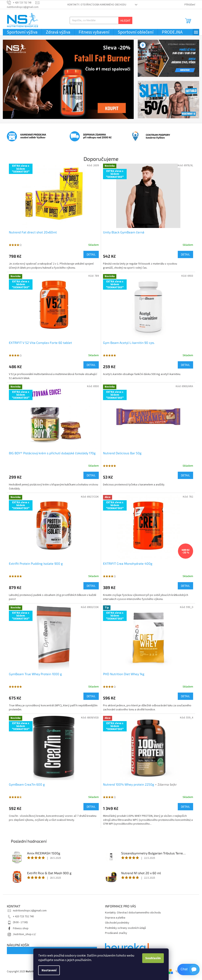Click the delivery truck icon for Doprava zdarma

tap(74, 136)
